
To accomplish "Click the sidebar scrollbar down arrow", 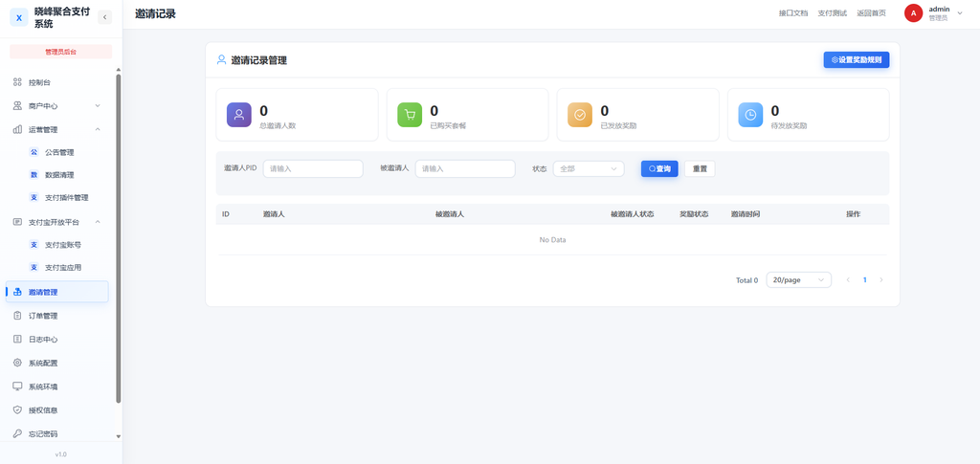I will click(x=119, y=436).
